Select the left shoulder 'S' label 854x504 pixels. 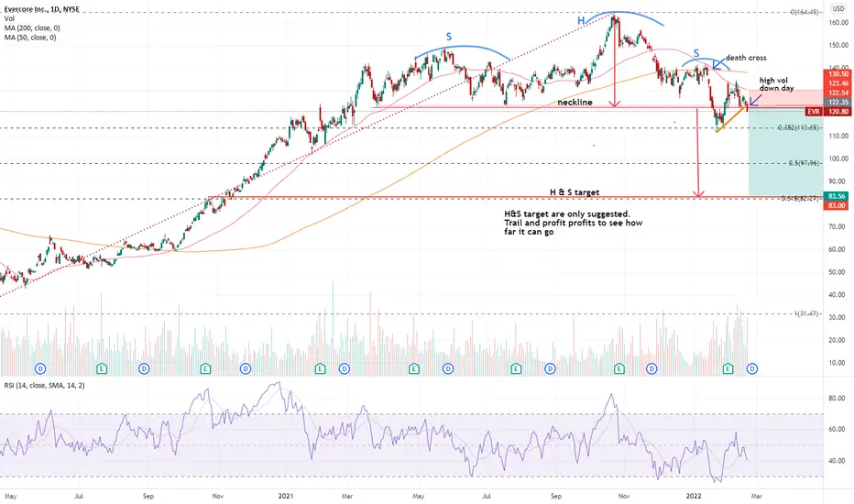[x=449, y=37]
